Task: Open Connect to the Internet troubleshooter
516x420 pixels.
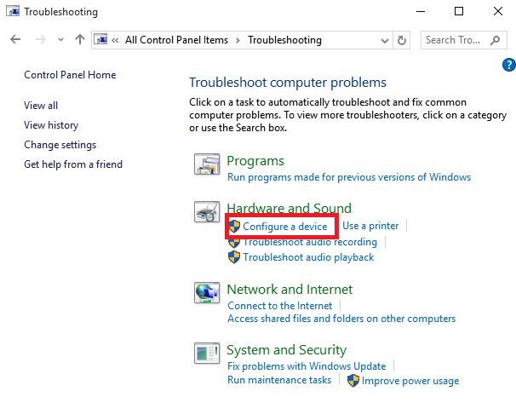Action: point(280,306)
